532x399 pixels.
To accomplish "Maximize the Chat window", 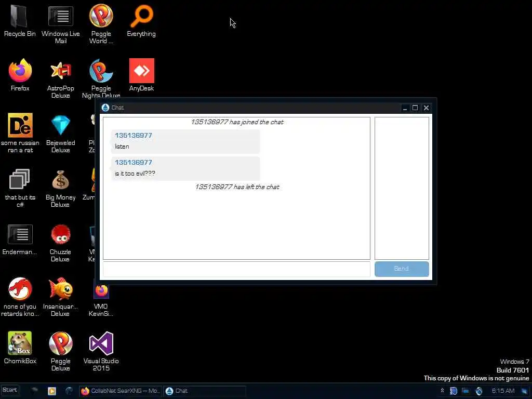I will (x=415, y=108).
